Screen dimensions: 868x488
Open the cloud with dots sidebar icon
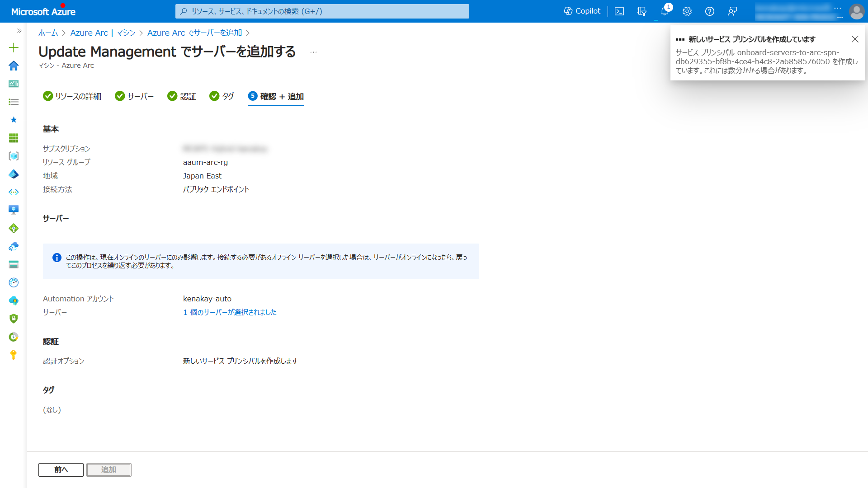[14, 246]
